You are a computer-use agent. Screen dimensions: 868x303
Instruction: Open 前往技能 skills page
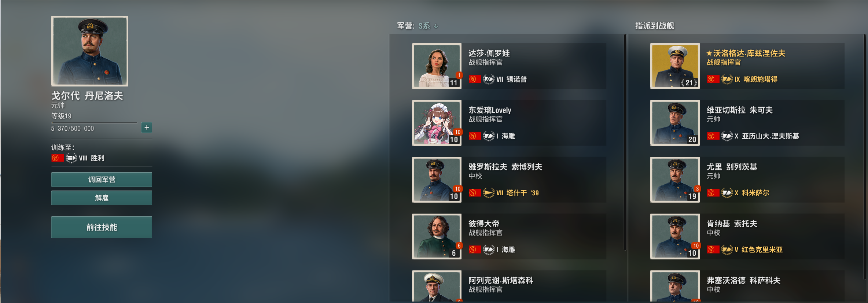tap(102, 227)
